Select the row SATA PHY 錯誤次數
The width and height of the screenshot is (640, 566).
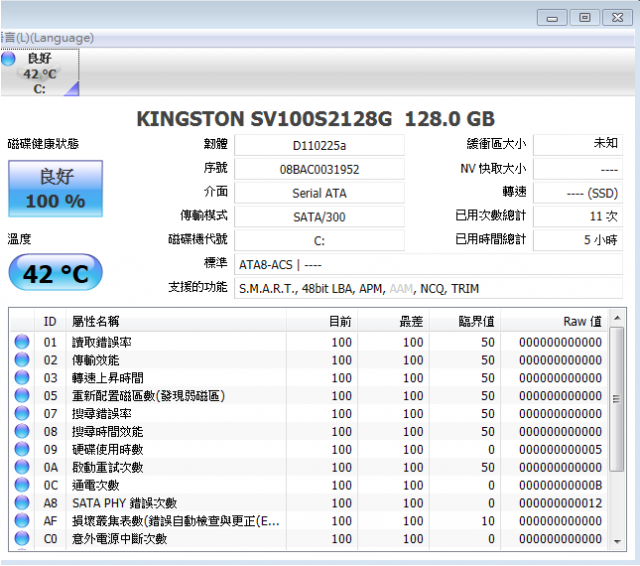click(309, 503)
